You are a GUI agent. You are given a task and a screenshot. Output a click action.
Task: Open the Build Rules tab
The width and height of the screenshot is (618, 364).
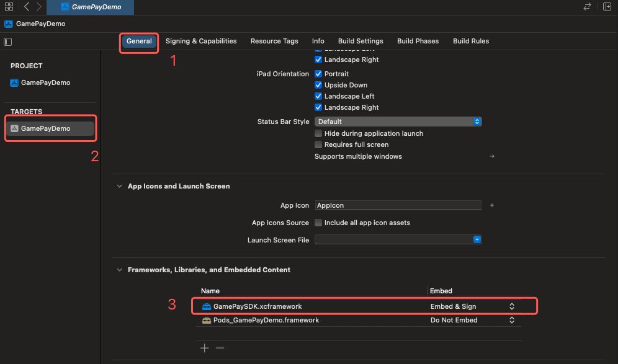471,41
